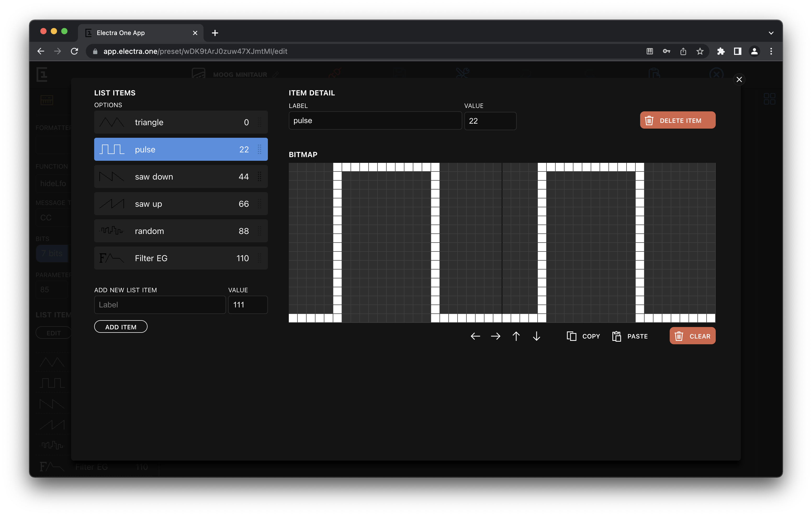Viewport: 812px width, 516px height.
Task: Bookmark this page with the star icon
Action: coord(700,51)
